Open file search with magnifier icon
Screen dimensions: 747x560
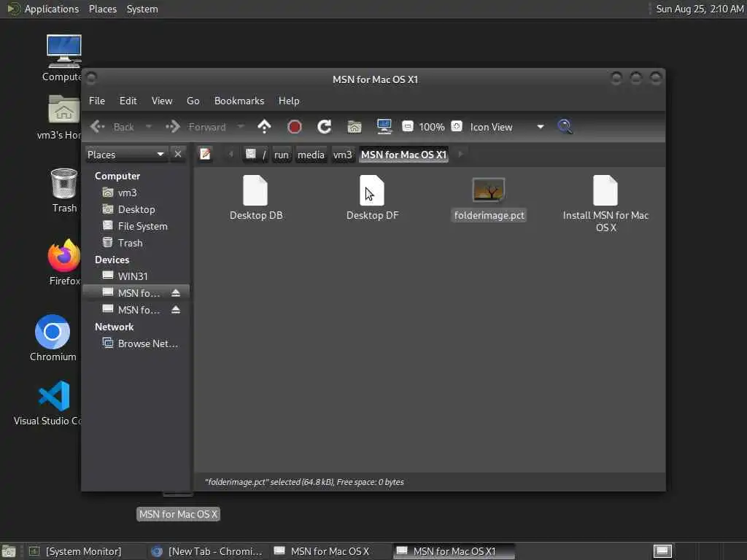(x=565, y=127)
